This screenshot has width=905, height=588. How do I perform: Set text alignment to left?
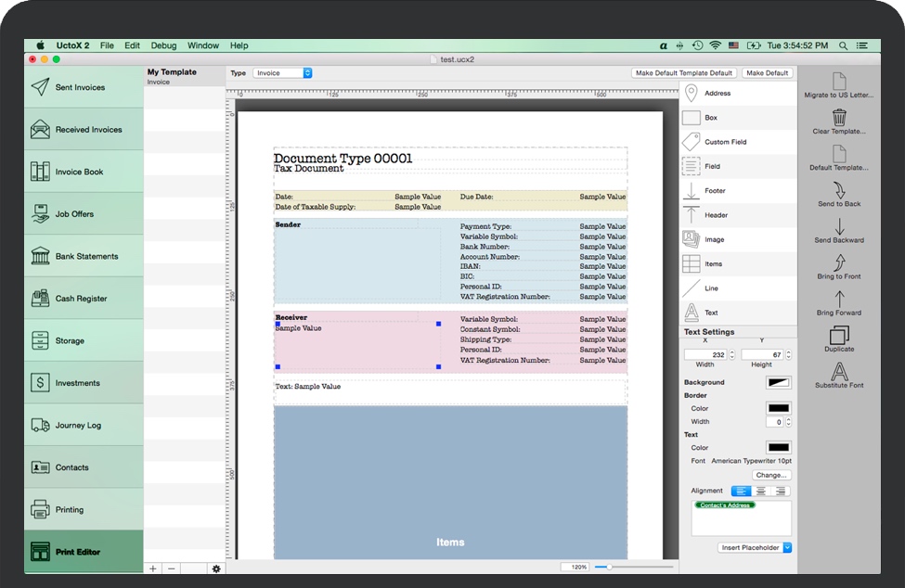[742, 492]
